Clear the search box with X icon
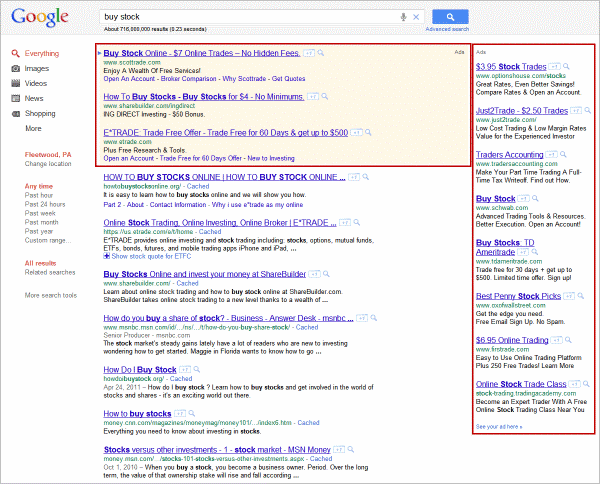600x484 pixels. click(x=416, y=17)
